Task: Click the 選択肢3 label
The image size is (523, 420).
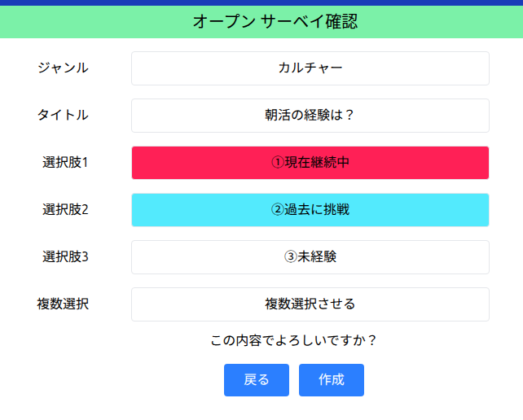Action: 65,257
